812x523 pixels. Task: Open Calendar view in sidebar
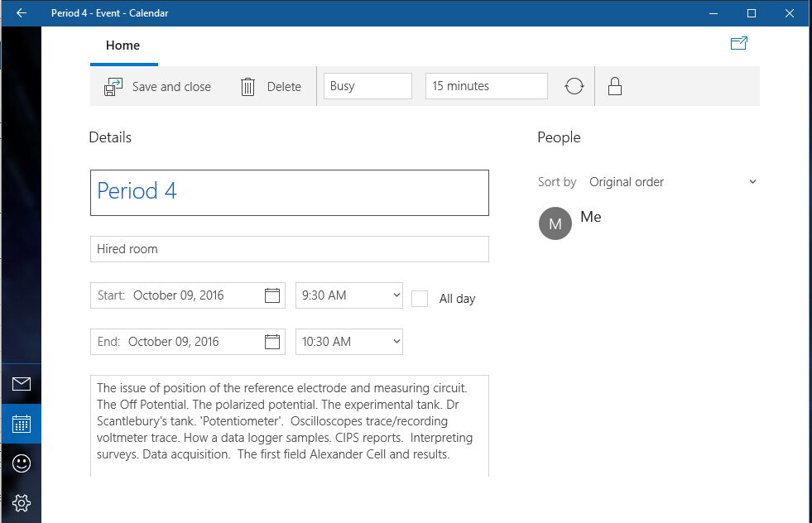click(22, 424)
